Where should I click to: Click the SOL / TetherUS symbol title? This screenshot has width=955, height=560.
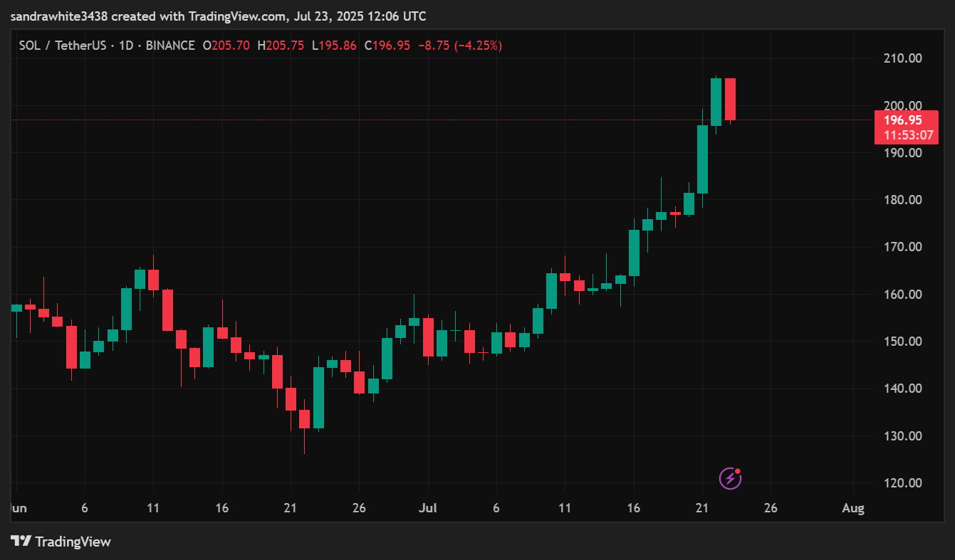[63, 46]
